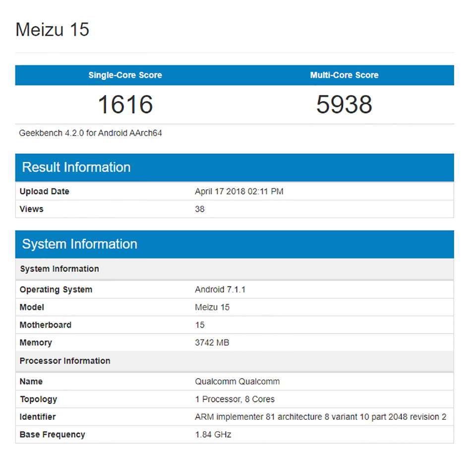Click the views count 38
The width and height of the screenshot is (476, 449).
[200, 209]
